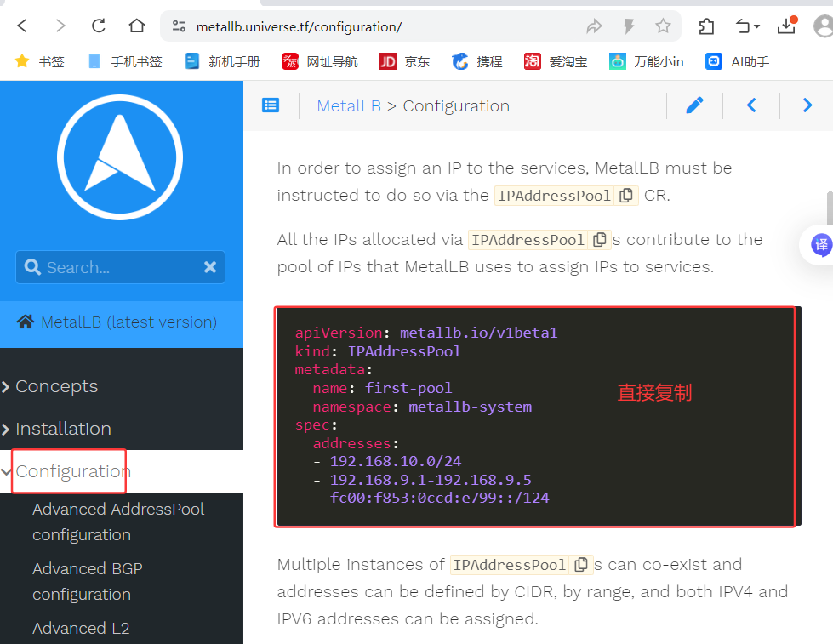
Task: Bookmark this page with star icon
Action: (x=663, y=26)
